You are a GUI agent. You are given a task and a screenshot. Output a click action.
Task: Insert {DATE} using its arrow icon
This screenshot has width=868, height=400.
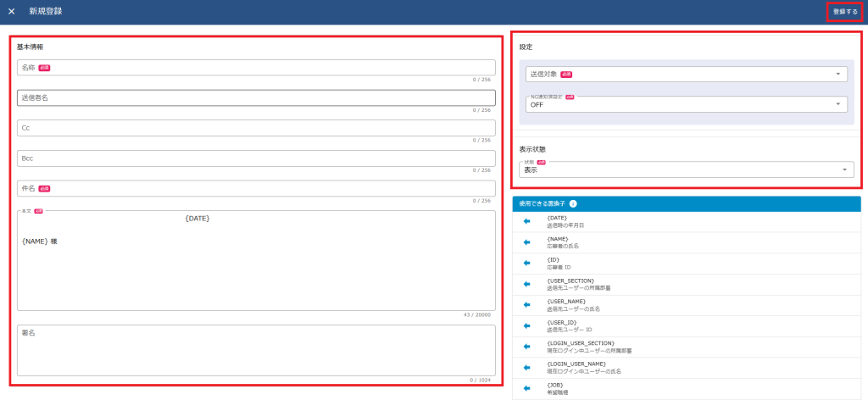(x=526, y=221)
